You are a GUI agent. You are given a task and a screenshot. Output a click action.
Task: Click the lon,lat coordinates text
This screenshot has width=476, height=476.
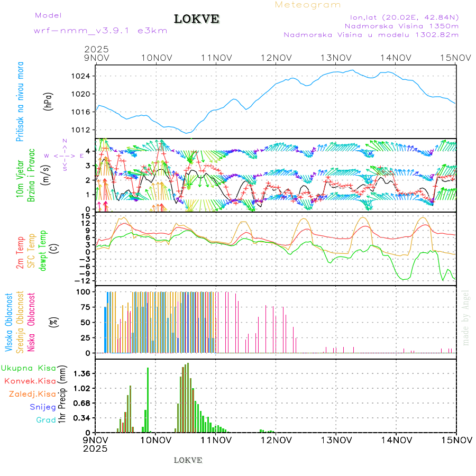pyautogui.click(x=400, y=17)
